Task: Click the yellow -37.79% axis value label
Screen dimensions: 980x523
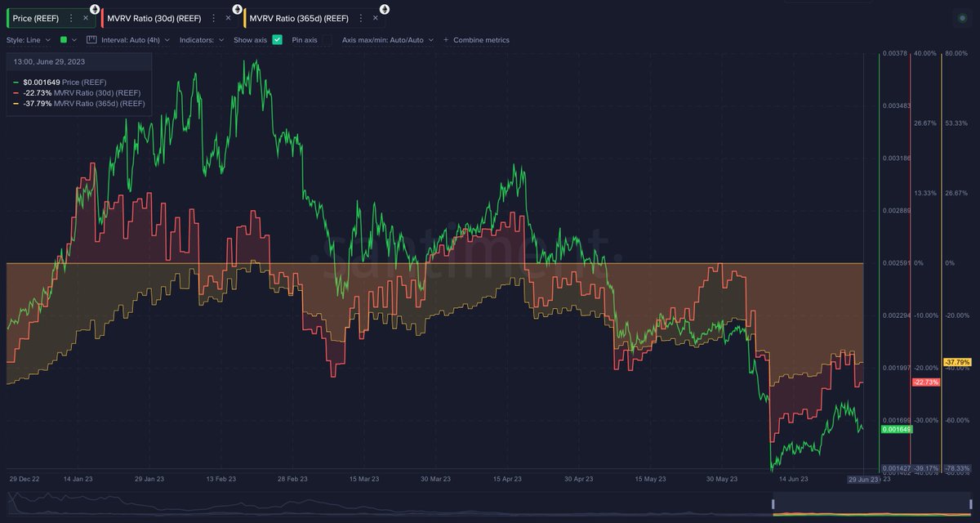Action: click(x=957, y=361)
